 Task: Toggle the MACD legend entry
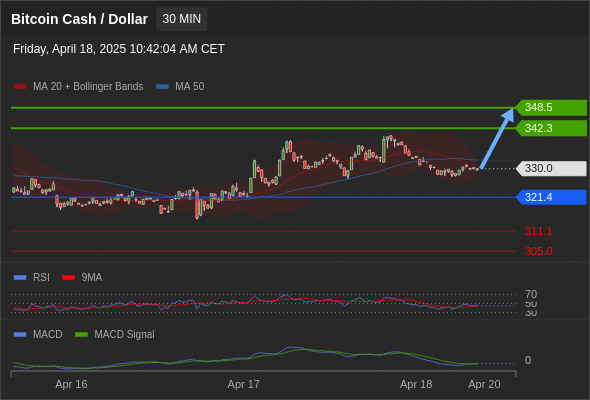[38, 334]
